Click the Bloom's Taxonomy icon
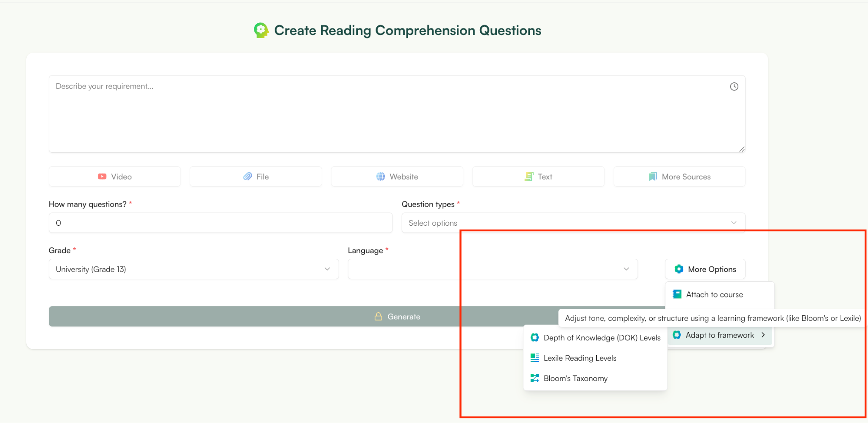The height and width of the screenshot is (423, 868). [x=535, y=378]
